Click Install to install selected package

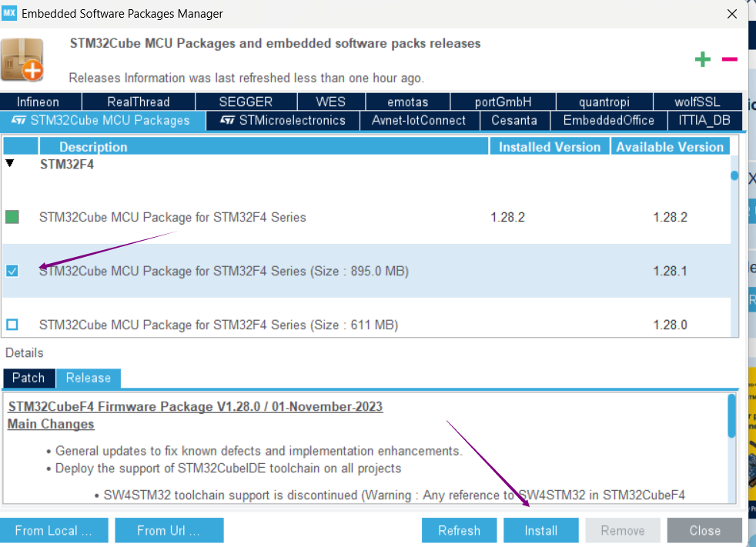point(541,531)
